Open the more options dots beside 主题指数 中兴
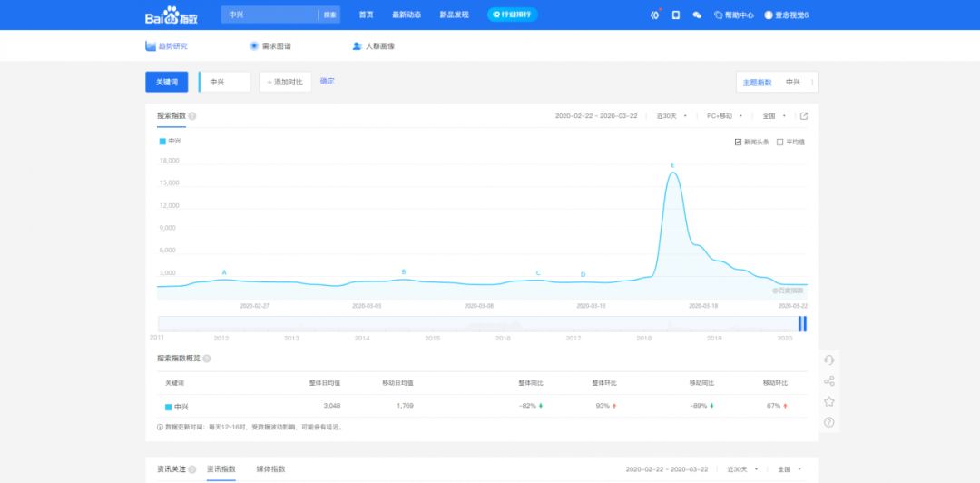Image resolution: width=980 pixels, height=483 pixels. (x=812, y=82)
